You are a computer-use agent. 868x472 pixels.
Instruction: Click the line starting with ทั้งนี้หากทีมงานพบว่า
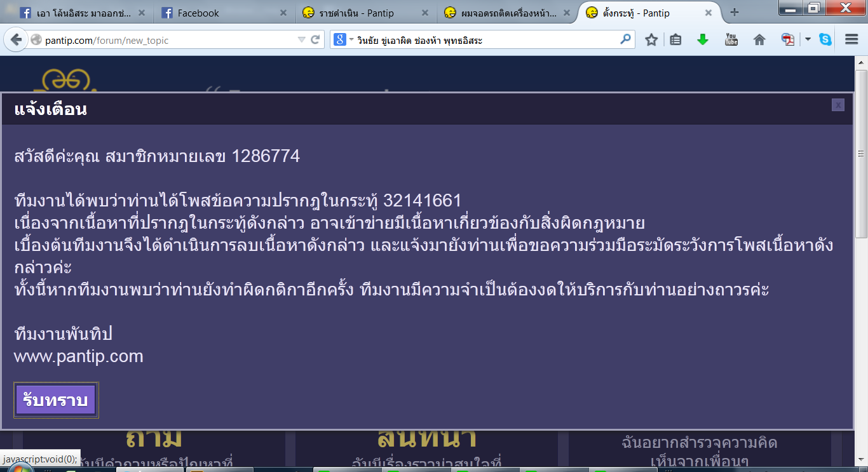pos(391,290)
